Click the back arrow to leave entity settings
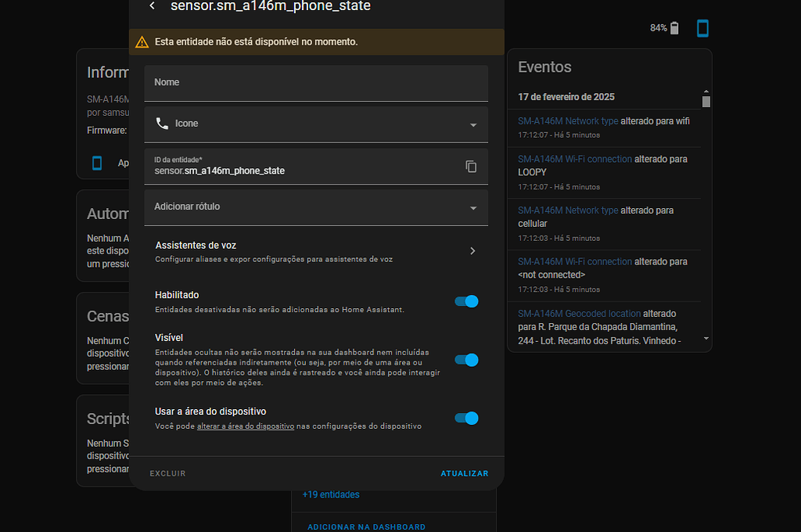Screen dimensions: 801x532 (153, 6)
